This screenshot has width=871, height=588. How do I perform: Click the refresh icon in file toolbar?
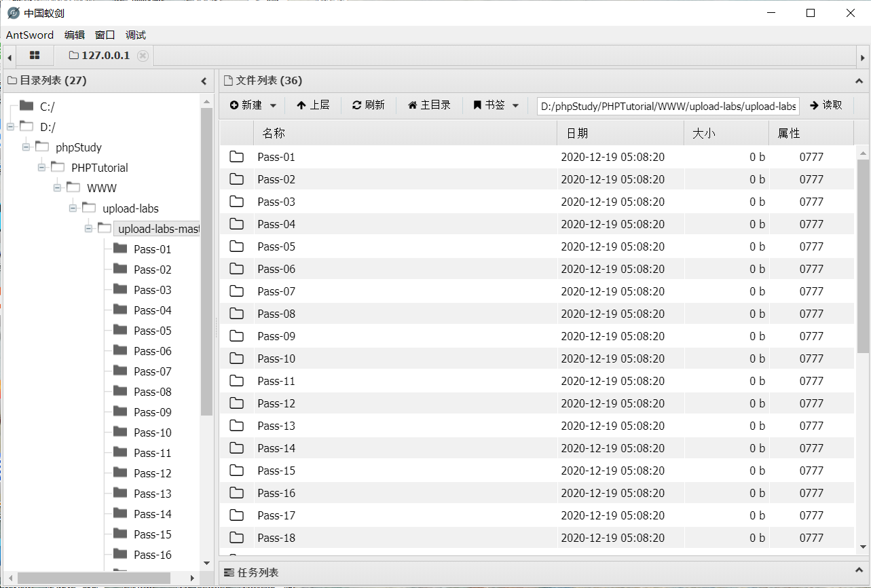(x=356, y=105)
